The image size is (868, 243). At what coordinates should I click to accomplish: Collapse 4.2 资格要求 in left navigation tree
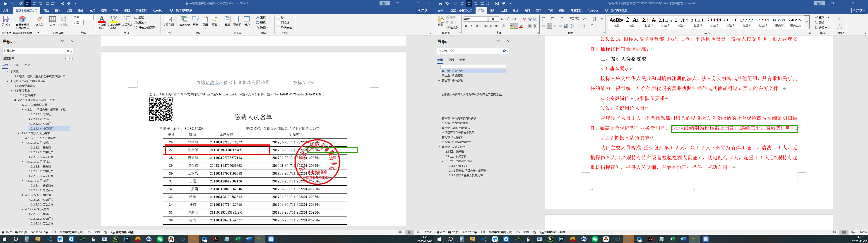click(12, 91)
